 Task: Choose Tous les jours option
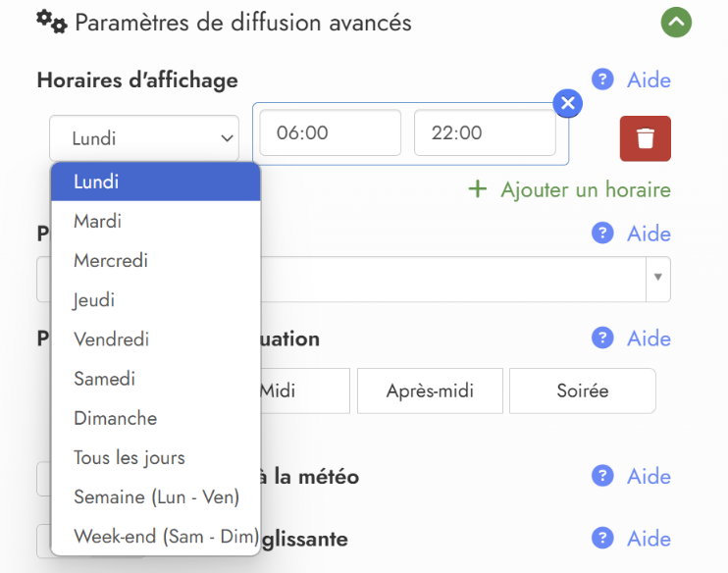(x=129, y=457)
